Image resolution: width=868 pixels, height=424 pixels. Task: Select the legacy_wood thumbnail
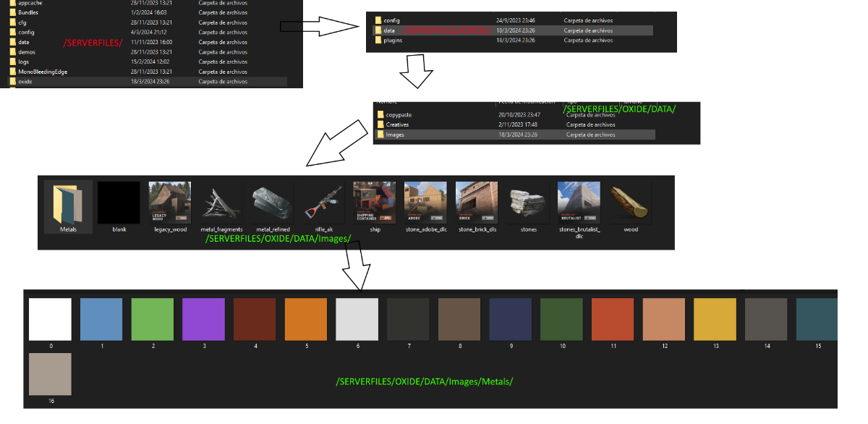(169, 202)
